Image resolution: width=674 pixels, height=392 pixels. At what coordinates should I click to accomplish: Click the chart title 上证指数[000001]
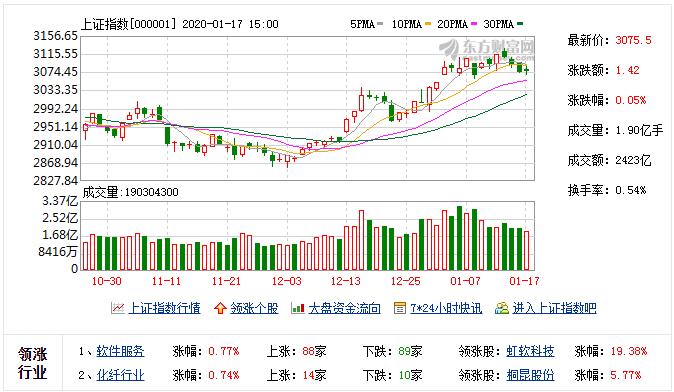click(x=129, y=24)
